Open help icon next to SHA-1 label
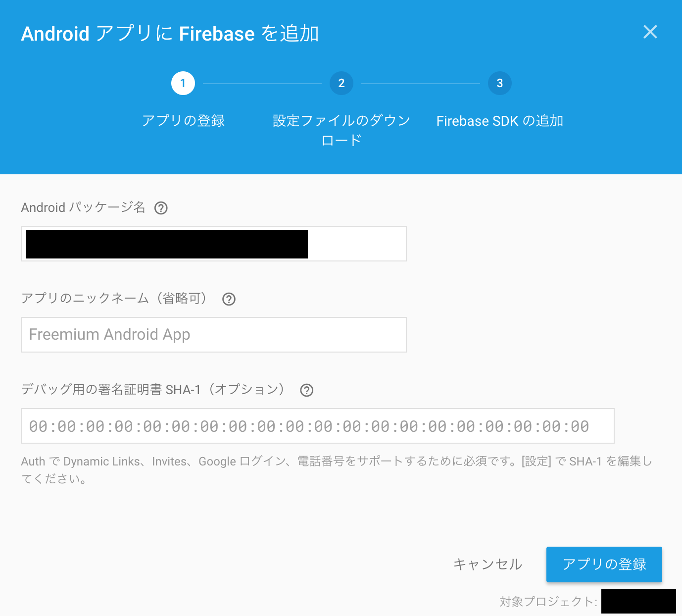Viewport: 682px width, 616px height. click(x=307, y=390)
